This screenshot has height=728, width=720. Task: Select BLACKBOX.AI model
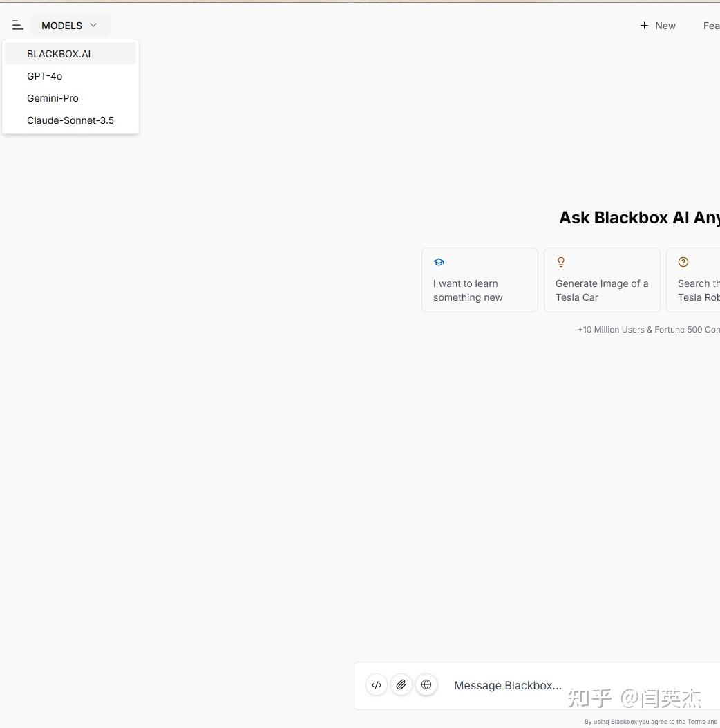[70, 53]
